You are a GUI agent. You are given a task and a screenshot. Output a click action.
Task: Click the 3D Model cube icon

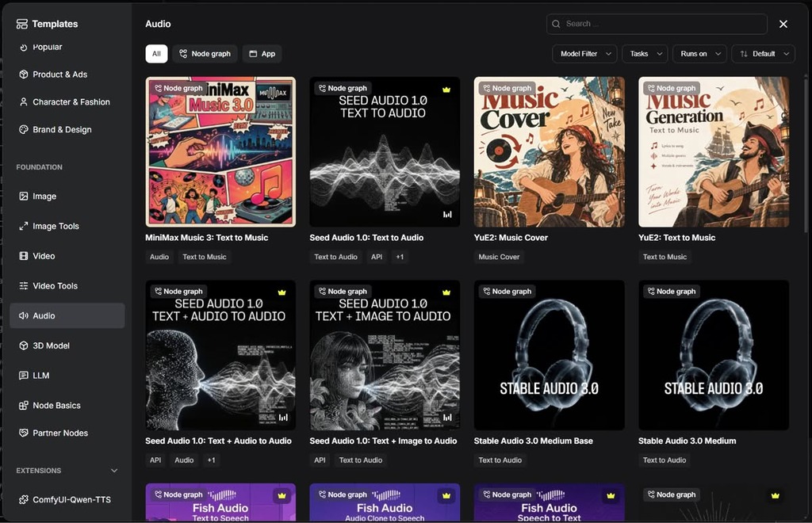click(x=23, y=345)
